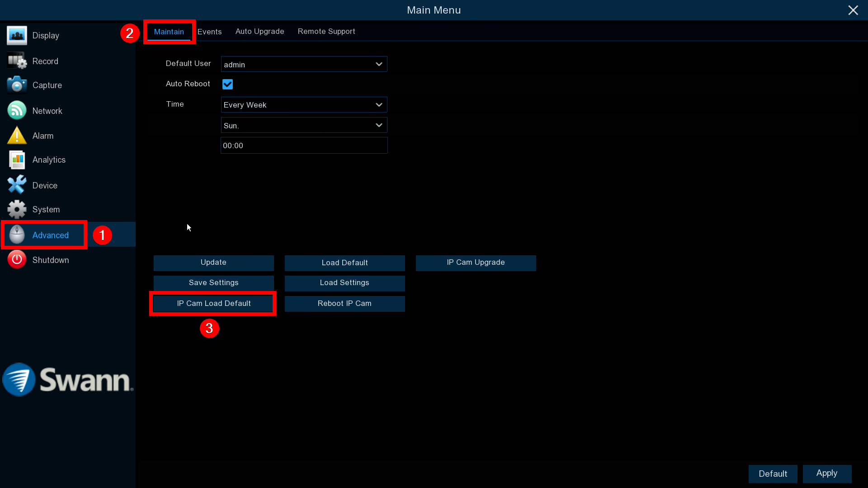
Task: Select the Device tools icon
Action: (x=17, y=185)
